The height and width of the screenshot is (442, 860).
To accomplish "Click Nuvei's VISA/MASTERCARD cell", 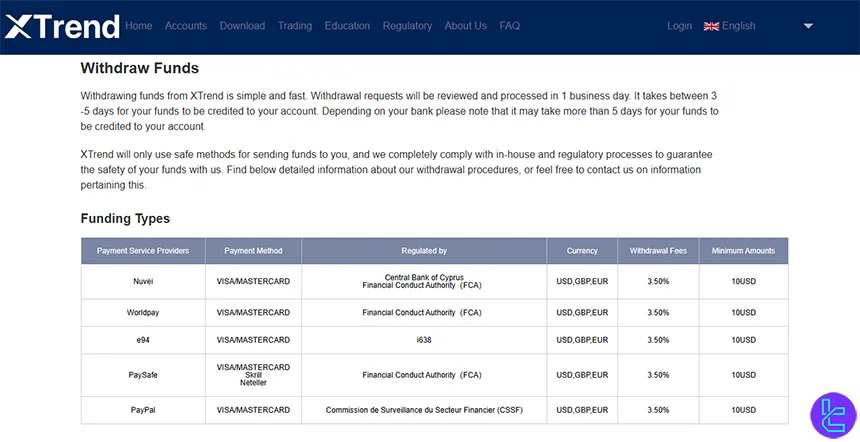I will coord(253,281).
